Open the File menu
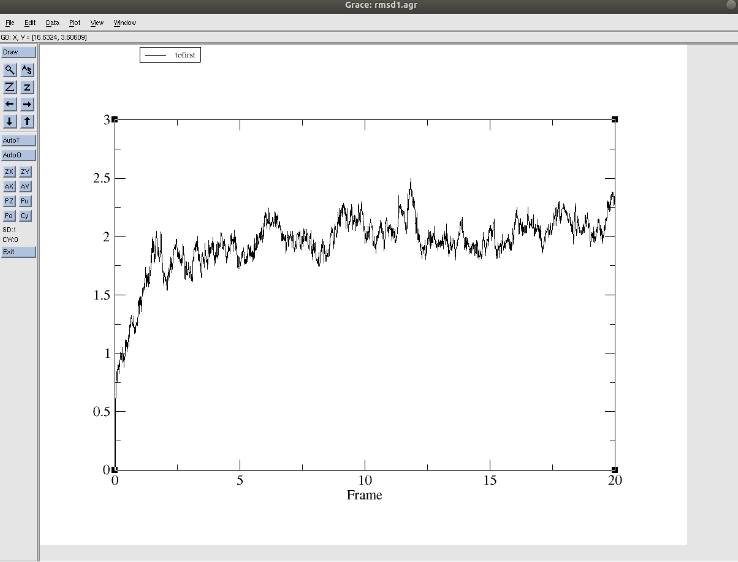The width and height of the screenshot is (738, 562). point(10,22)
